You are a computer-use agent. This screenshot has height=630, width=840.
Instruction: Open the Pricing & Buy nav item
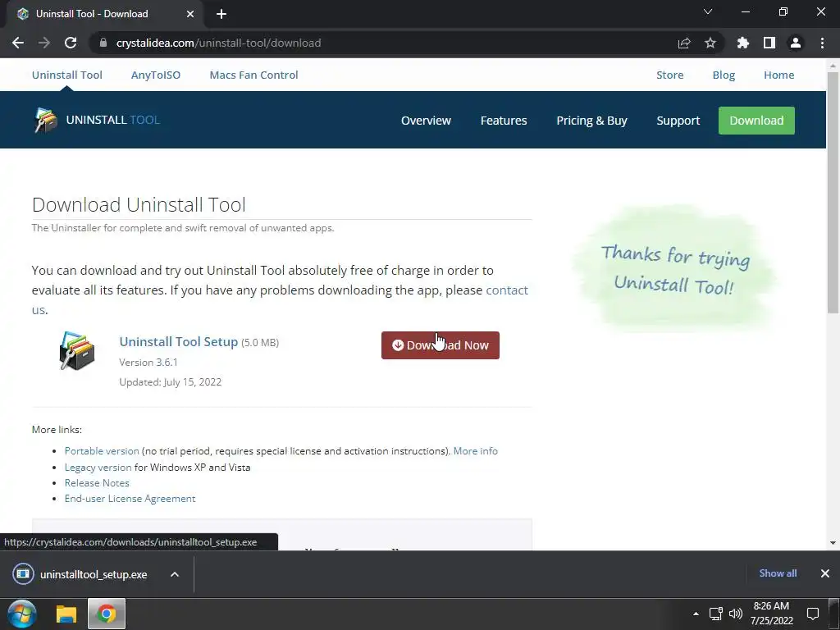[x=591, y=121]
